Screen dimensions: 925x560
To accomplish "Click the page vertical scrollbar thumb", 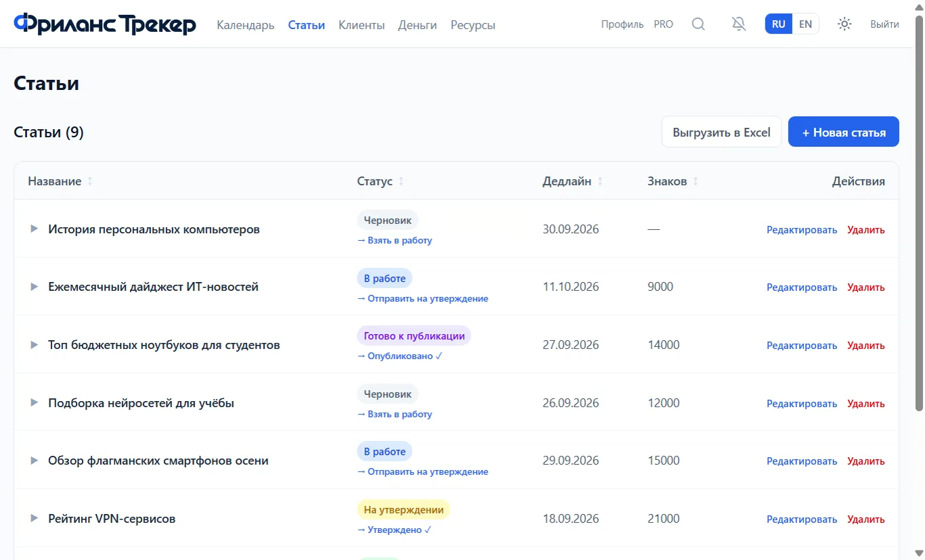I will (x=919, y=213).
